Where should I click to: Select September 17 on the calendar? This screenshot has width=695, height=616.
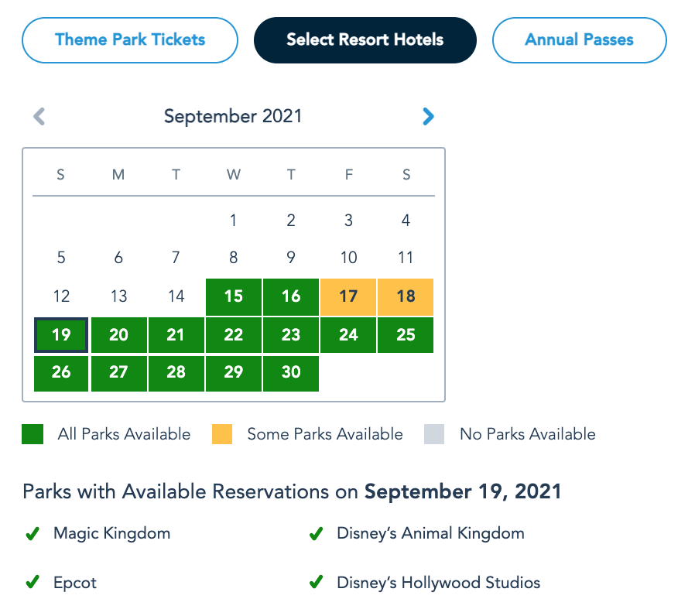click(x=348, y=297)
